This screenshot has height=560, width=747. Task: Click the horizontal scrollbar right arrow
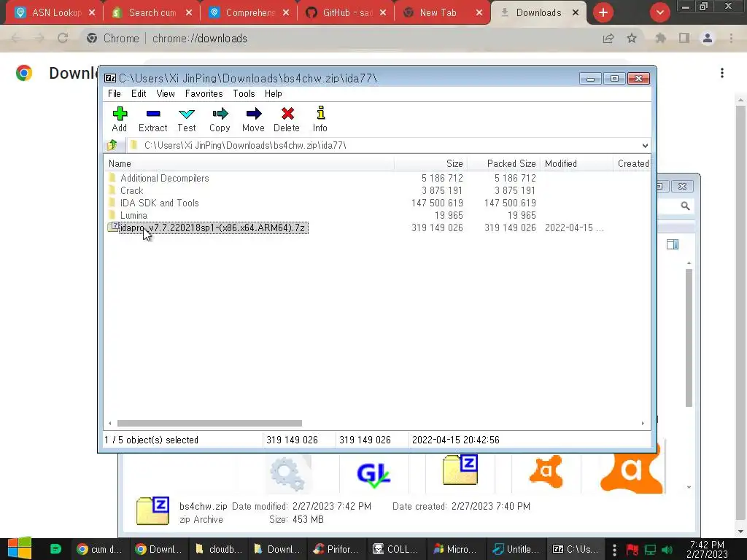coord(643,423)
